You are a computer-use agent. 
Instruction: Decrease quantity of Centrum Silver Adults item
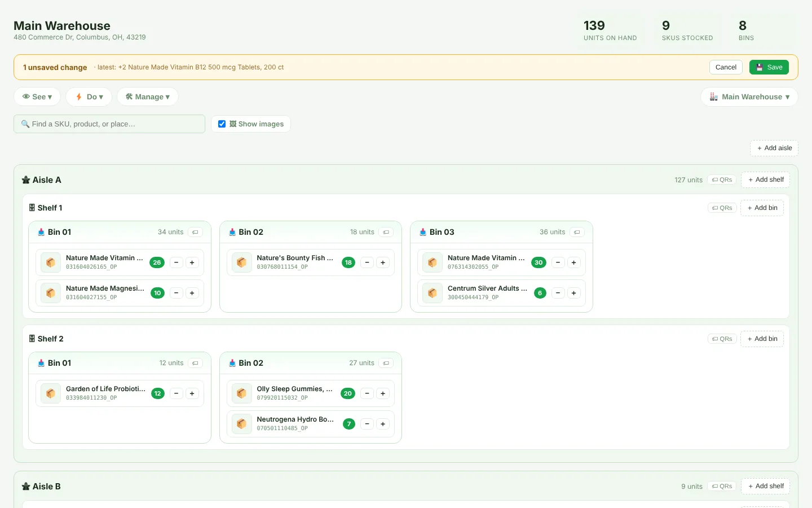tap(558, 293)
